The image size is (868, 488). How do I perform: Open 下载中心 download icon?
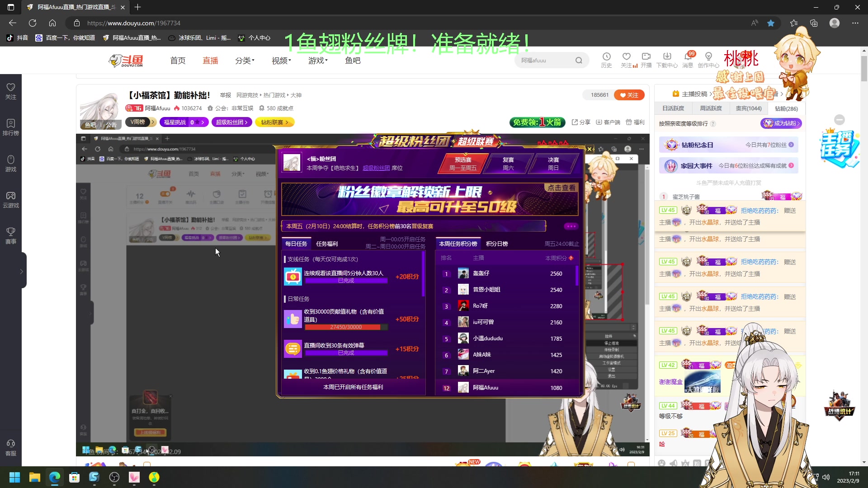point(667,57)
